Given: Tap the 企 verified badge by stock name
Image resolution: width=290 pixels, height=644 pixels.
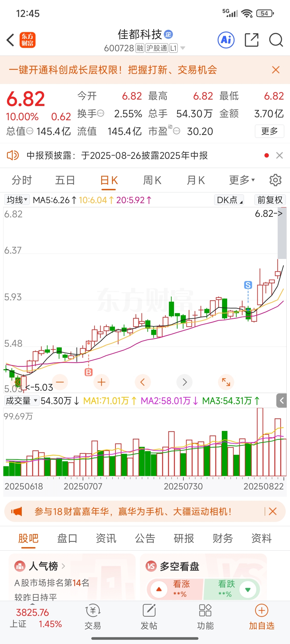Looking at the screenshot, I should click(x=168, y=34).
